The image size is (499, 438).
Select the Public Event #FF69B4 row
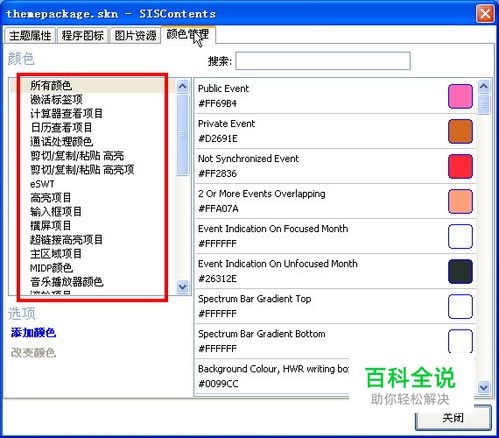[335, 96]
